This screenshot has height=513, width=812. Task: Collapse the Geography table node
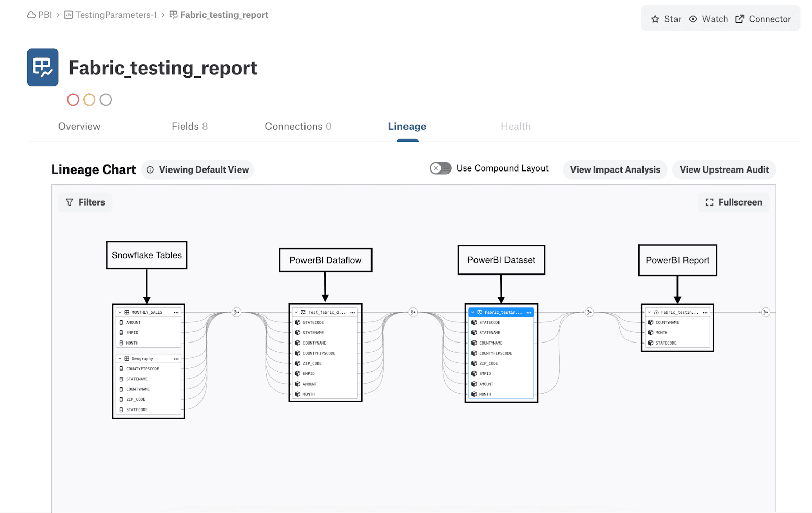pyautogui.click(x=120, y=358)
